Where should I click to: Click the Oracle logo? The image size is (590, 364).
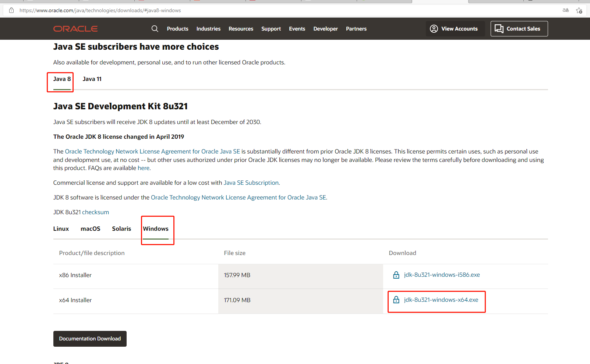tap(75, 29)
